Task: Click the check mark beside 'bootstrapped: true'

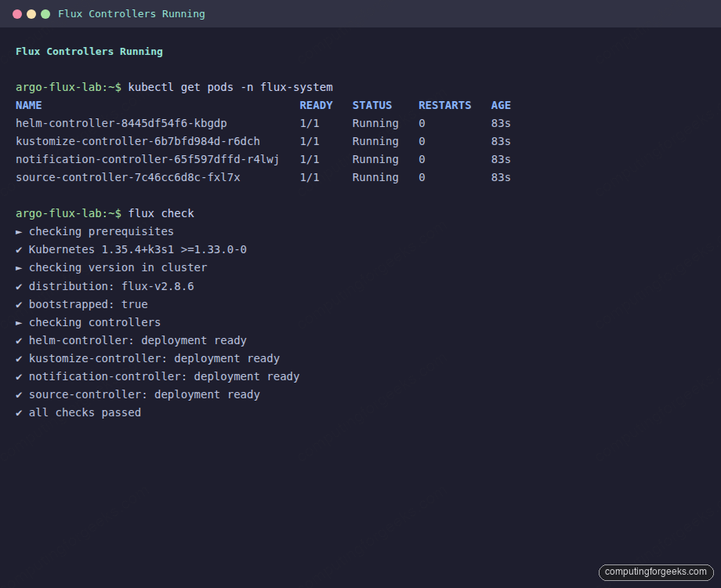Action: [x=19, y=304]
